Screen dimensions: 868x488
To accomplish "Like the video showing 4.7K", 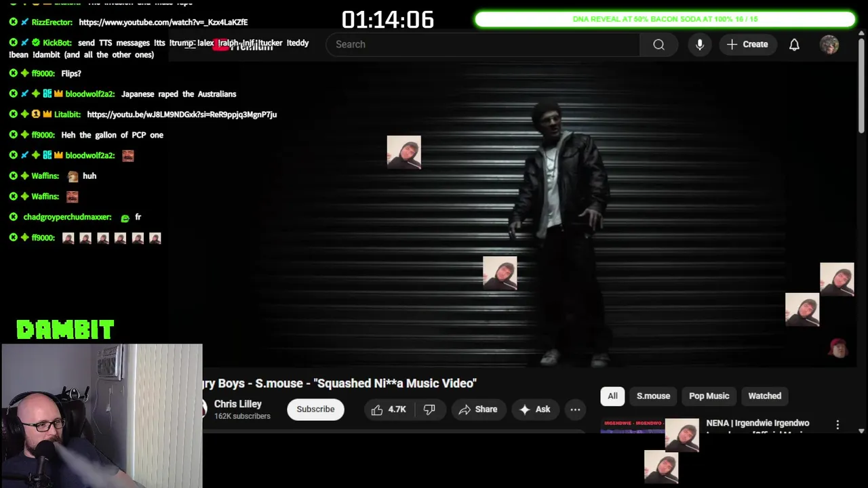I will tap(388, 409).
